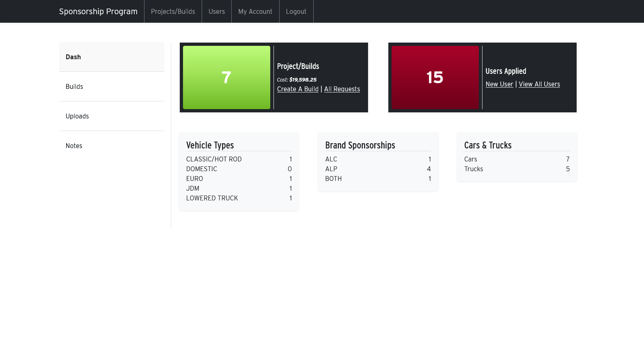Select the CLASSIC/HOT ROD row label
The width and height of the screenshot is (644, 359).
pyautogui.click(x=214, y=159)
